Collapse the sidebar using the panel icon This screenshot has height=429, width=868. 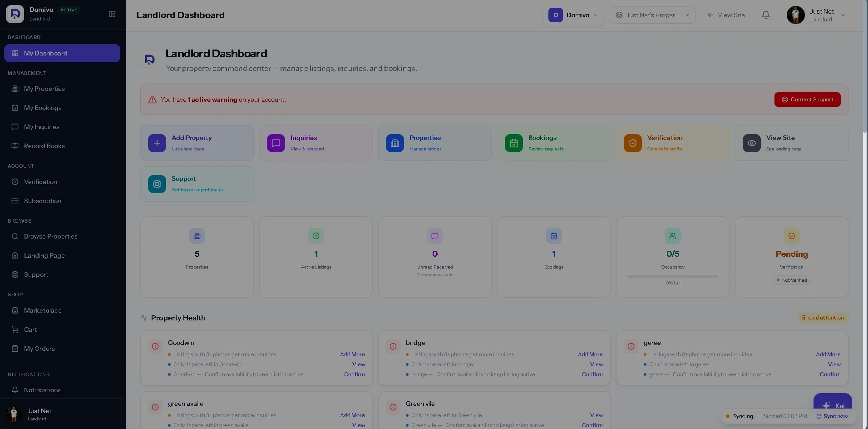click(112, 14)
